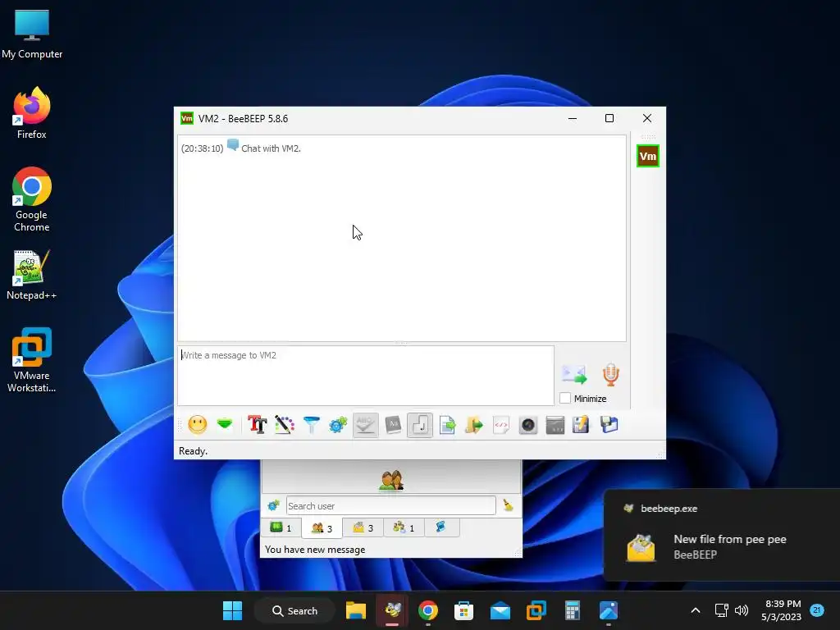Open chat settings gear in toolbar
840x630 pixels.
point(338,425)
